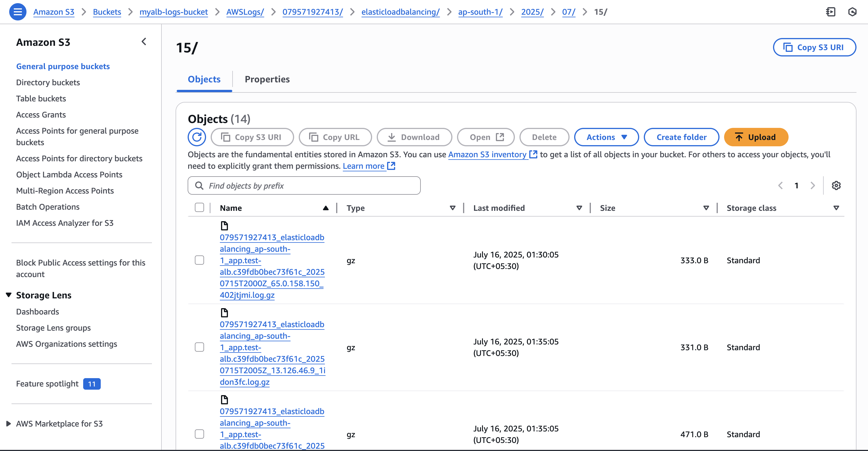Screen dimensions: 868x451
Task: Switch to the Properties tab
Action: click(x=267, y=79)
